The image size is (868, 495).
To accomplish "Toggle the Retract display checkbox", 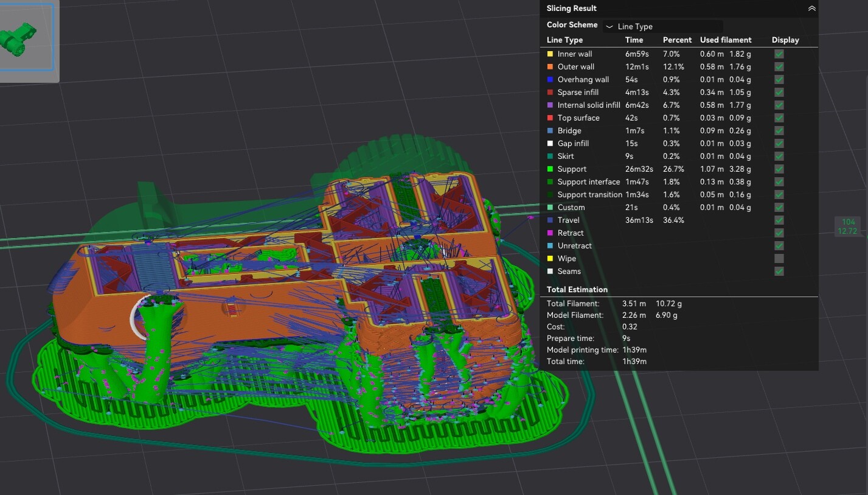I will coord(779,233).
